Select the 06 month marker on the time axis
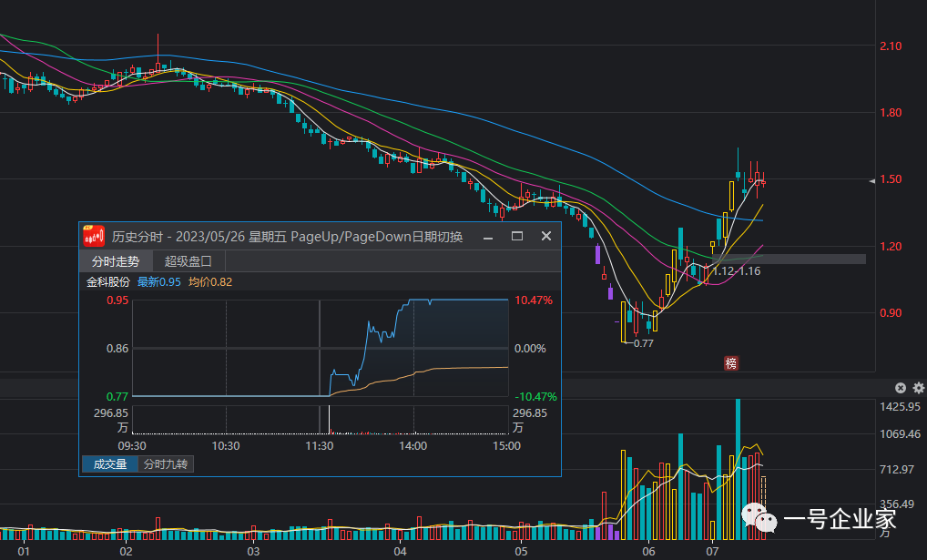 [648, 552]
